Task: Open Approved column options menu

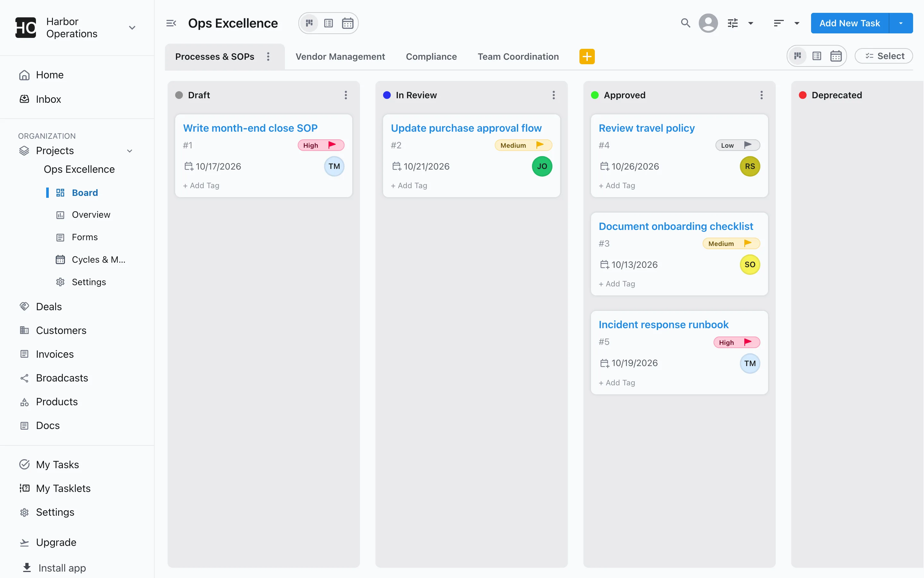Action: click(762, 95)
